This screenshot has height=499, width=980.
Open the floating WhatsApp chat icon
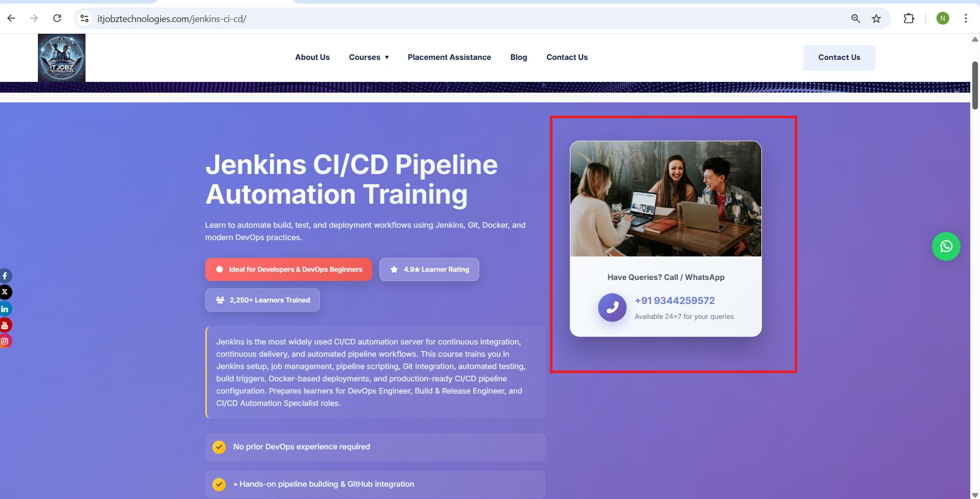click(946, 246)
